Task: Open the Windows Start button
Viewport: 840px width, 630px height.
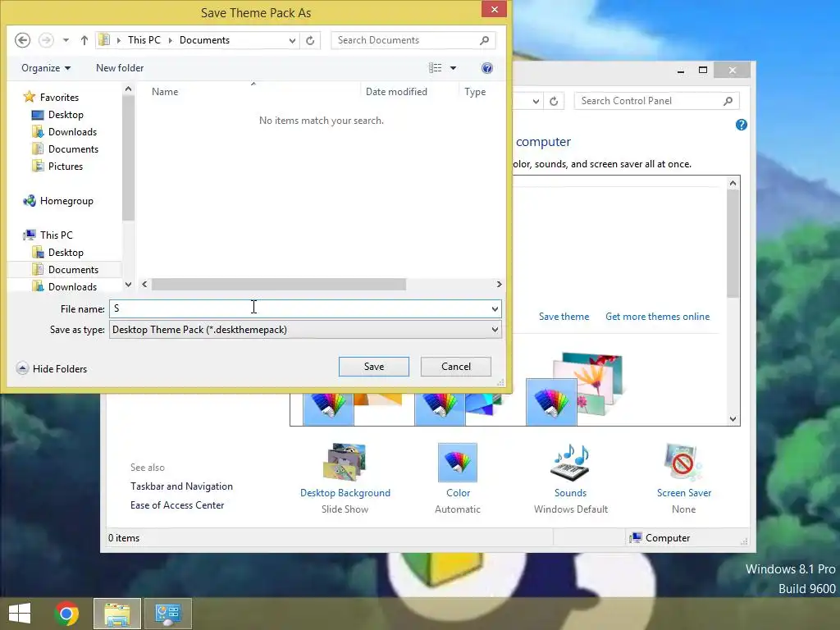Action: 20,614
